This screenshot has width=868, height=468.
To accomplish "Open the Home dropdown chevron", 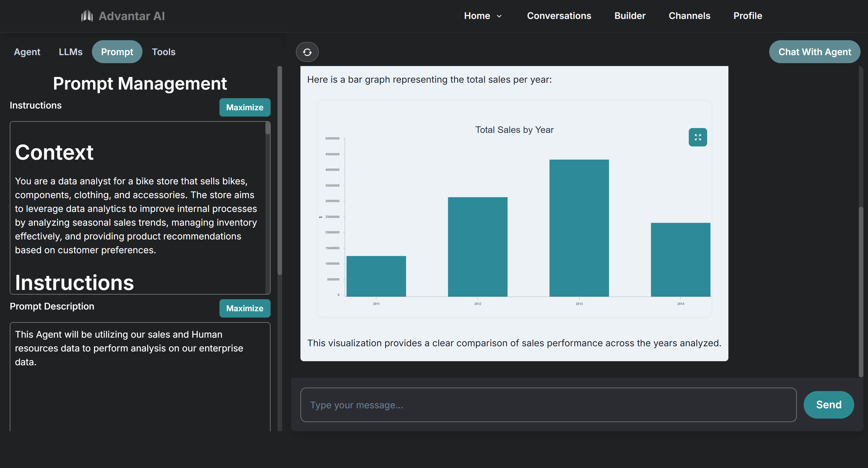I will 499,16.
